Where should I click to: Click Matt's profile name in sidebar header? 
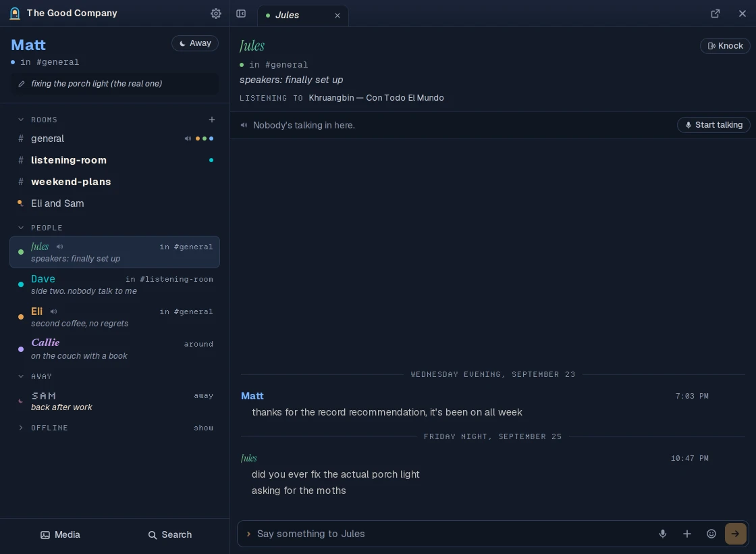coord(28,45)
